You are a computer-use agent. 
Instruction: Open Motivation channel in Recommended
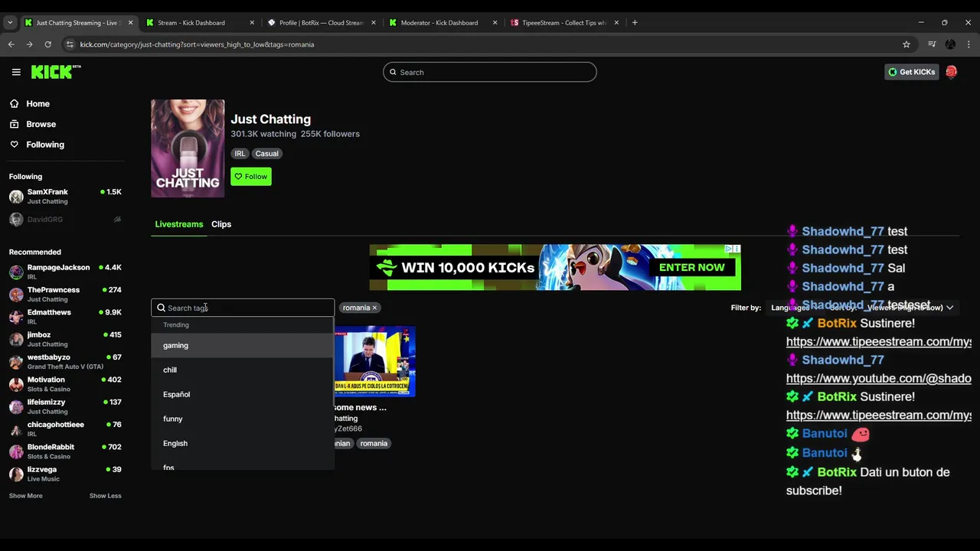pos(65,384)
